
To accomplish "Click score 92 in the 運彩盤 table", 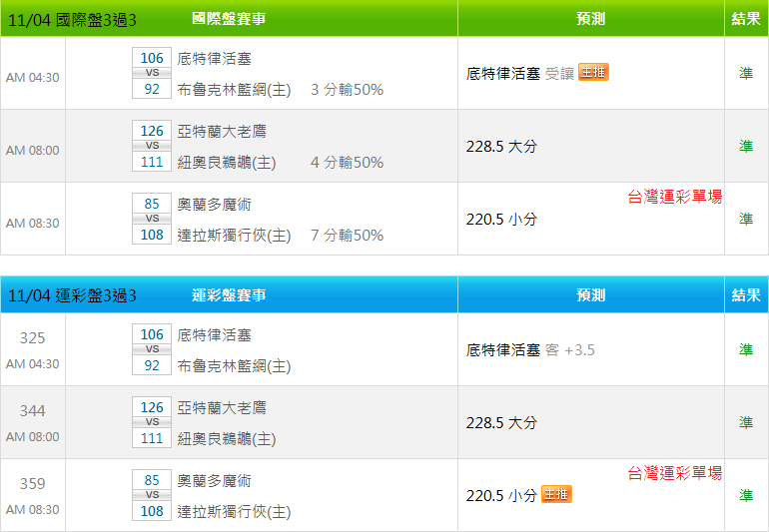I will [x=152, y=365].
